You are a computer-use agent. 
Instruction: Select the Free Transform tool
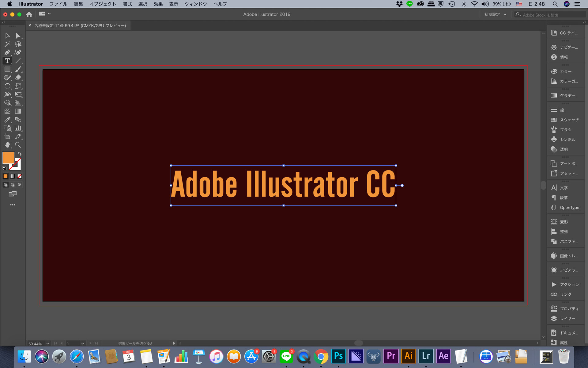pyautogui.click(x=18, y=94)
